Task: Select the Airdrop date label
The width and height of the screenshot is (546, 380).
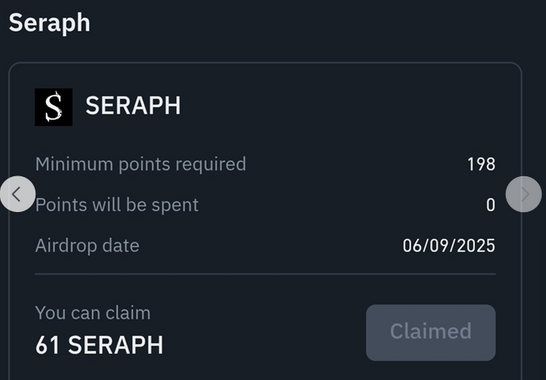Action: (x=87, y=246)
